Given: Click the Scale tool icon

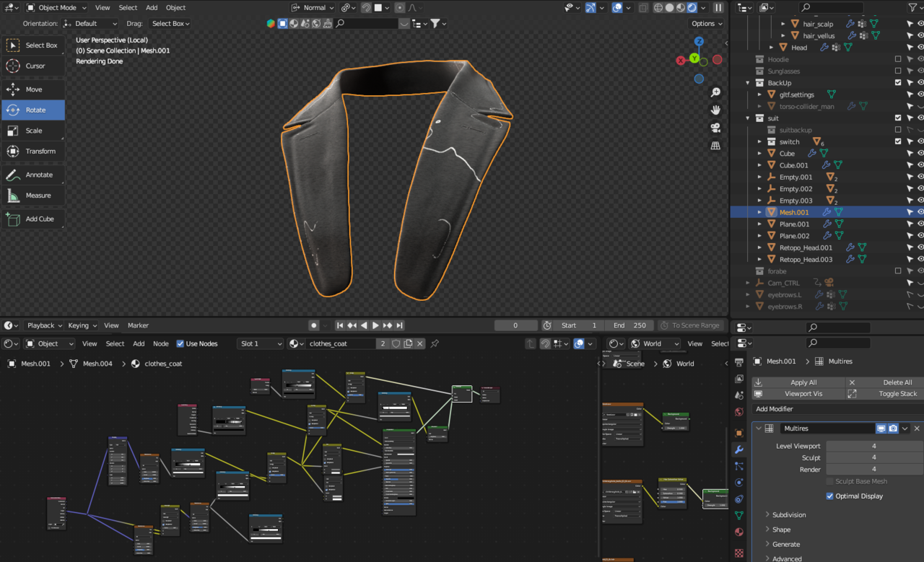Looking at the screenshot, I should click(x=13, y=131).
